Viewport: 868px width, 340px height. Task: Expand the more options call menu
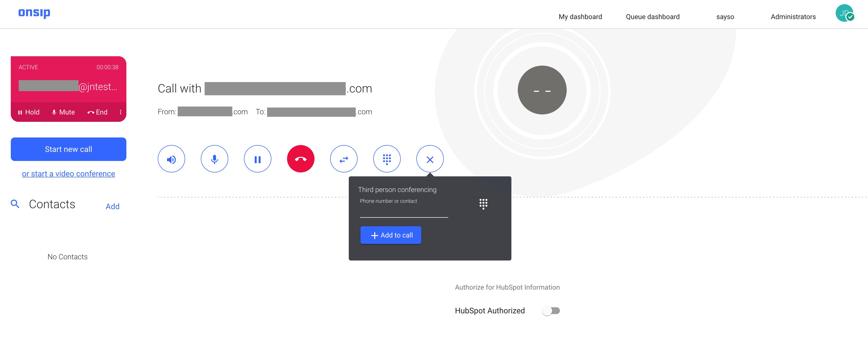click(121, 112)
